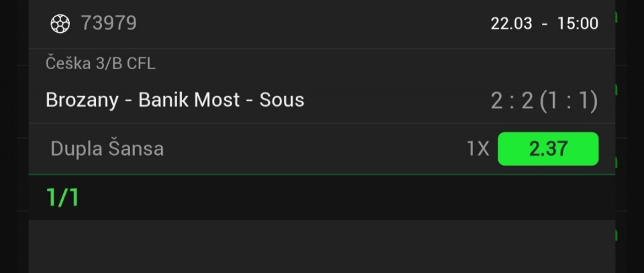Screen dimensions: 644x273
Task: Open the Češka 3/B CFL league
Action: click(x=101, y=64)
